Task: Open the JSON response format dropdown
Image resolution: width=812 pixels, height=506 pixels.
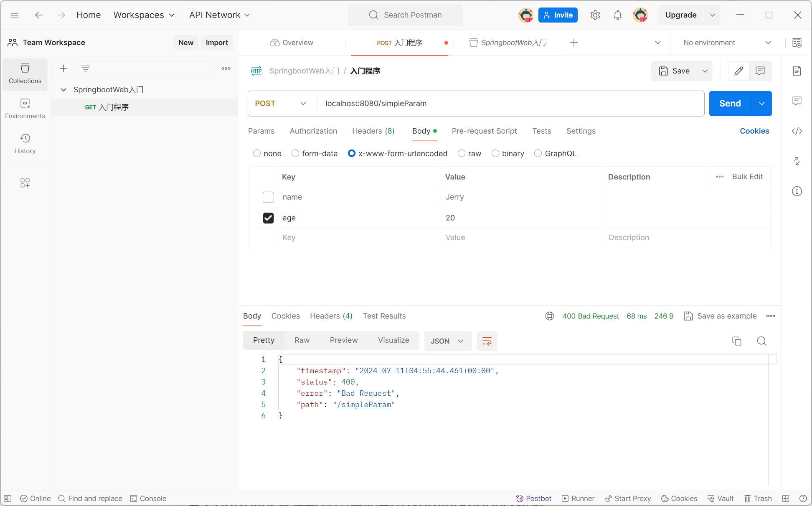Action: tap(448, 341)
